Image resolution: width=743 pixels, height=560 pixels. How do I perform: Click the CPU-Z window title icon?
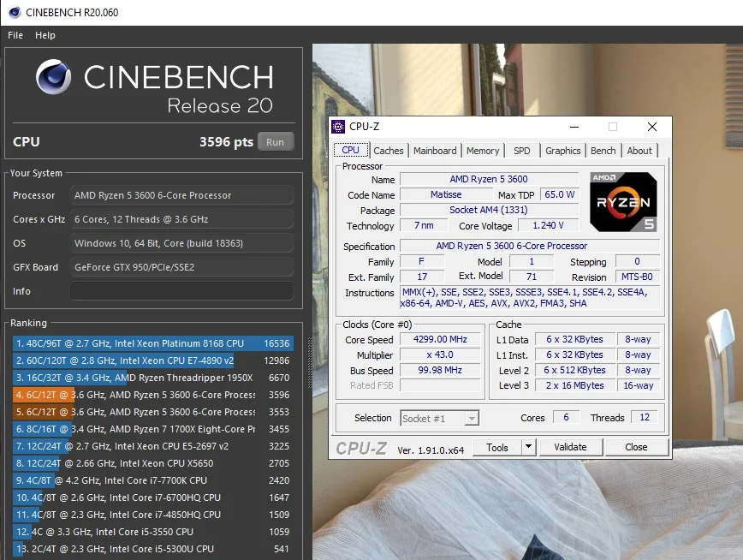coord(338,127)
